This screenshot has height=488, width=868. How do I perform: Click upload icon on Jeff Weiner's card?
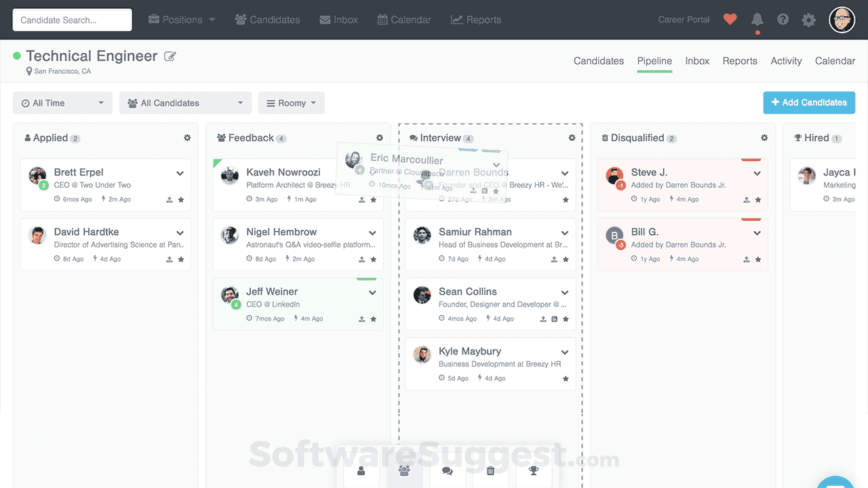(362, 319)
